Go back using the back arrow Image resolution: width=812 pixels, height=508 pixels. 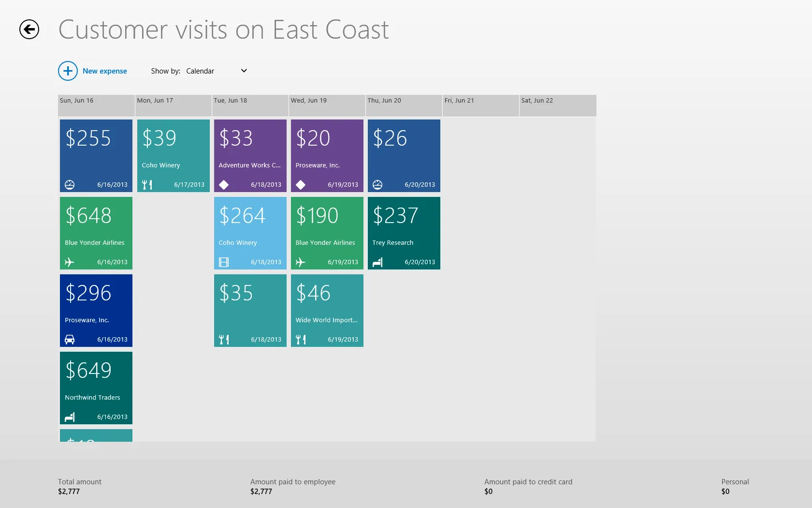[x=29, y=30]
